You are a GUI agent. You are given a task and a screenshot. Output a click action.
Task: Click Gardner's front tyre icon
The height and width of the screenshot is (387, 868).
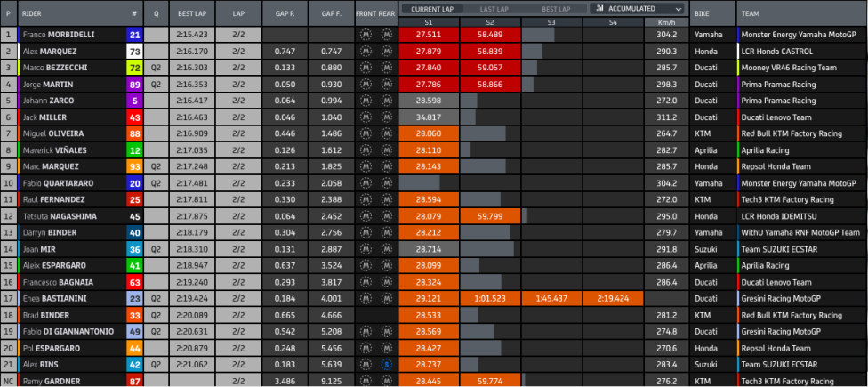coord(366,382)
